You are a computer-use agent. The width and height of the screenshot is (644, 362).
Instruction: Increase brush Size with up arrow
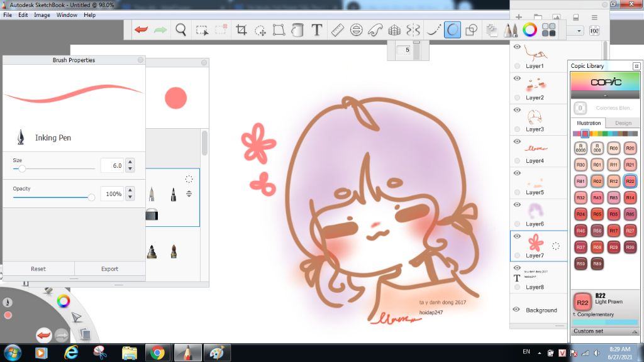pyautogui.click(x=130, y=162)
